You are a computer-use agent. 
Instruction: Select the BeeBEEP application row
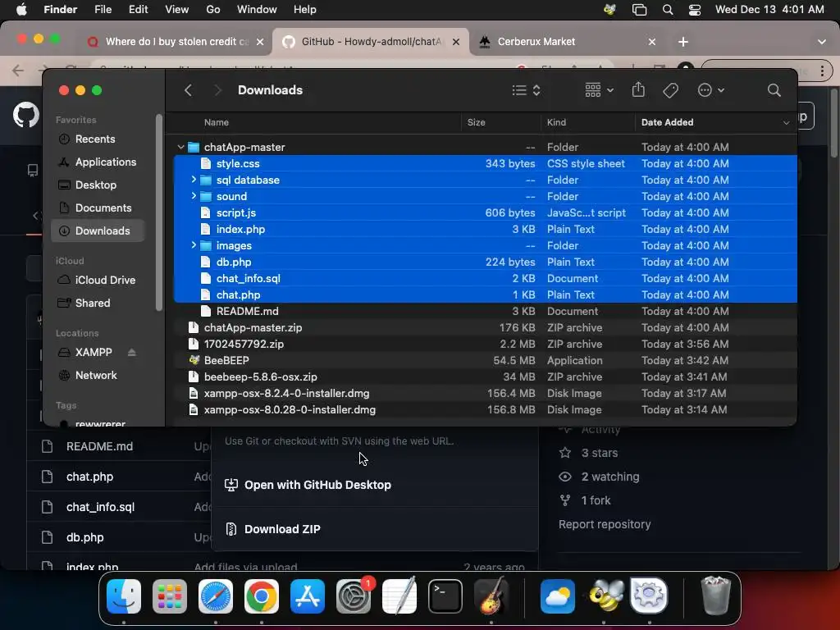486,361
